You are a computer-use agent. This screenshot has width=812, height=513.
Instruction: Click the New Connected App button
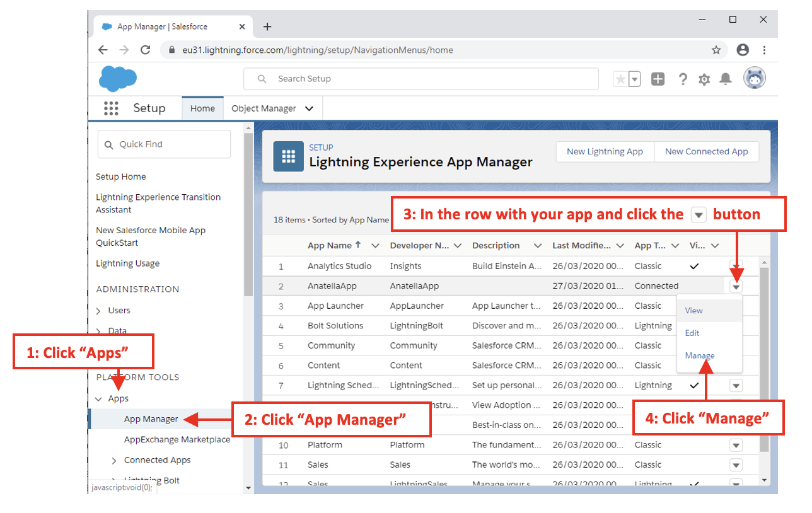tap(706, 151)
